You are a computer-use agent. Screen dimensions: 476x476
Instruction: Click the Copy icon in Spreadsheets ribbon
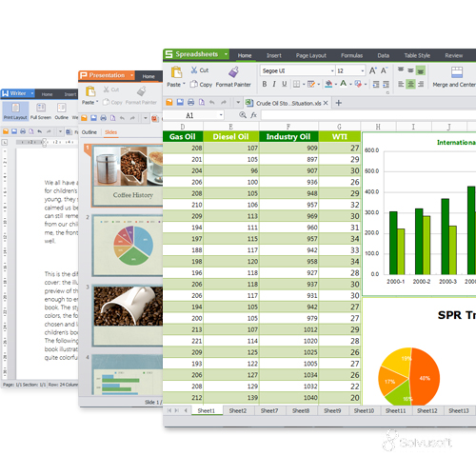coord(193,84)
